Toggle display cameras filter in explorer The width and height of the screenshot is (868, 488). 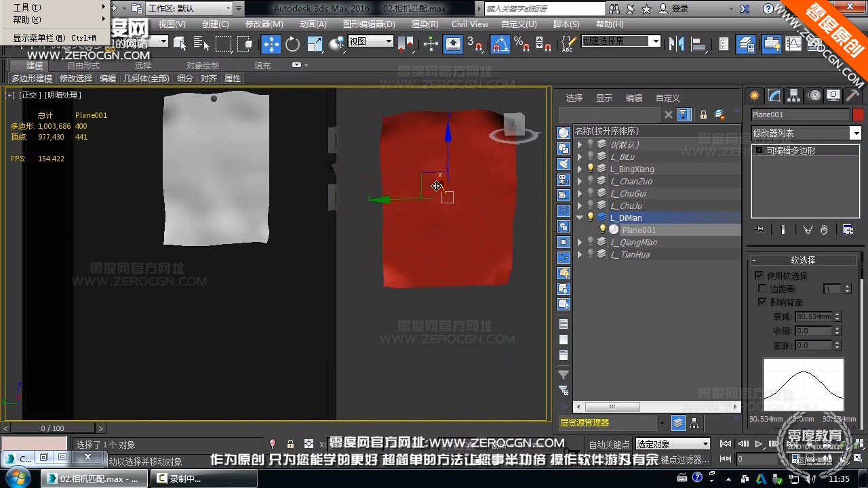[x=564, y=180]
